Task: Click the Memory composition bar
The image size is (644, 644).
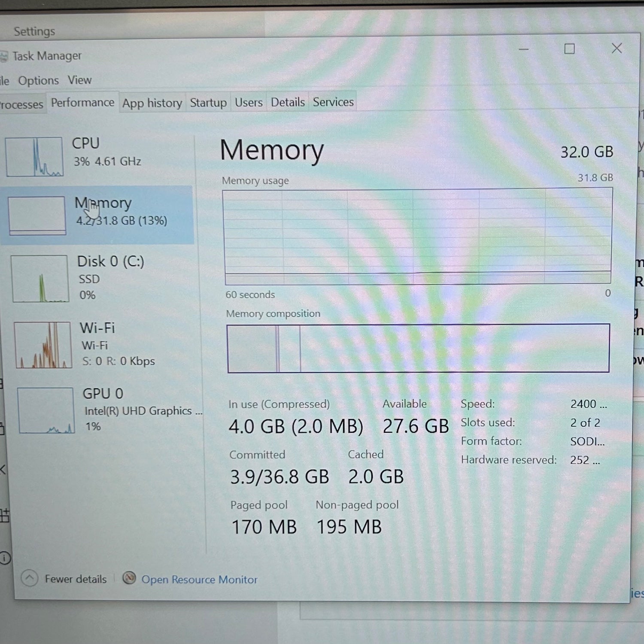Action: (x=418, y=348)
